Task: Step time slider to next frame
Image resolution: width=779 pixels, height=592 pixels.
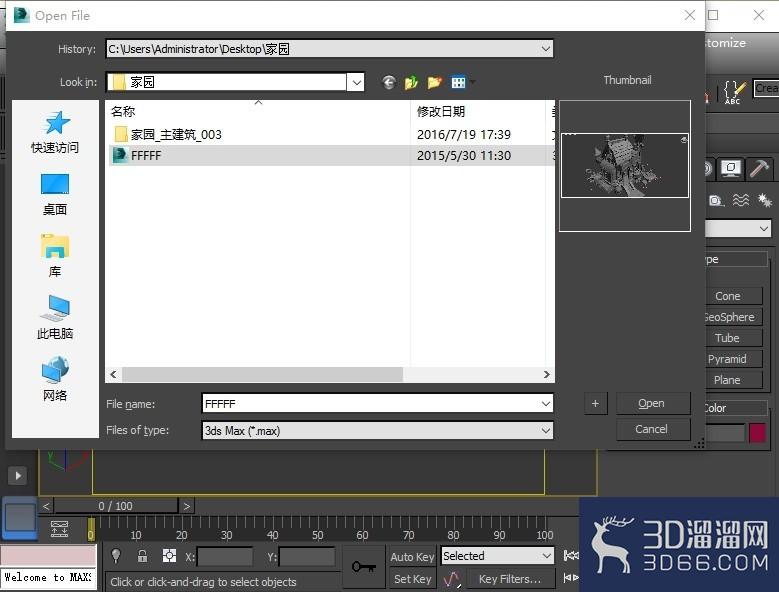Action: pyautogui.click(x=187, y=506)
